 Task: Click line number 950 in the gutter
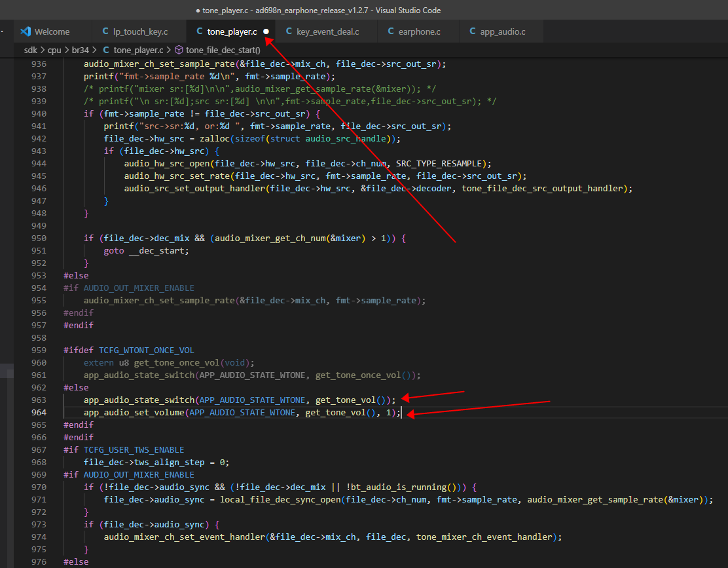click(39, 238)
